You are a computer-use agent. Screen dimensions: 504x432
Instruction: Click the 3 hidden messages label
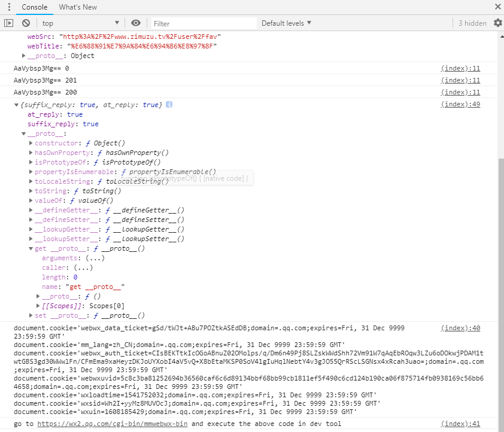(x=472, y=23)
